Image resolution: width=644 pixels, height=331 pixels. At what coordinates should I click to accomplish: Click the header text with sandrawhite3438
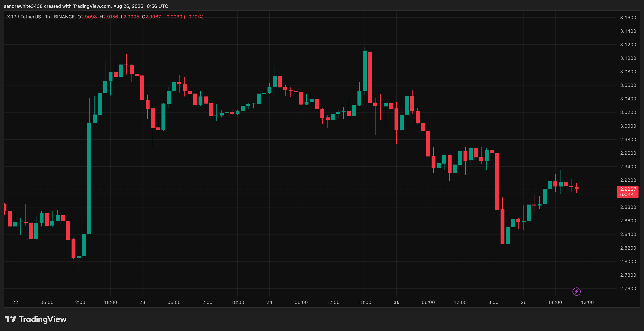tap(86, 6)
